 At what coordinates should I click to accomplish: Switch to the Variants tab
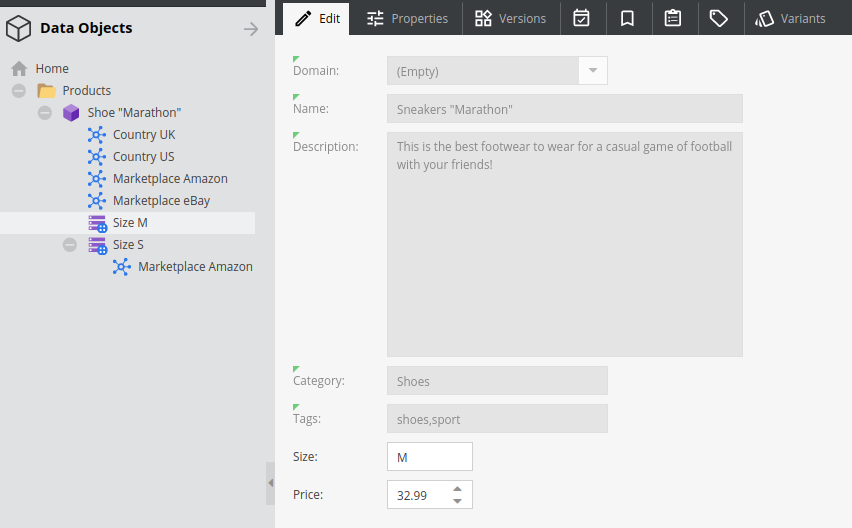[790, 19]
